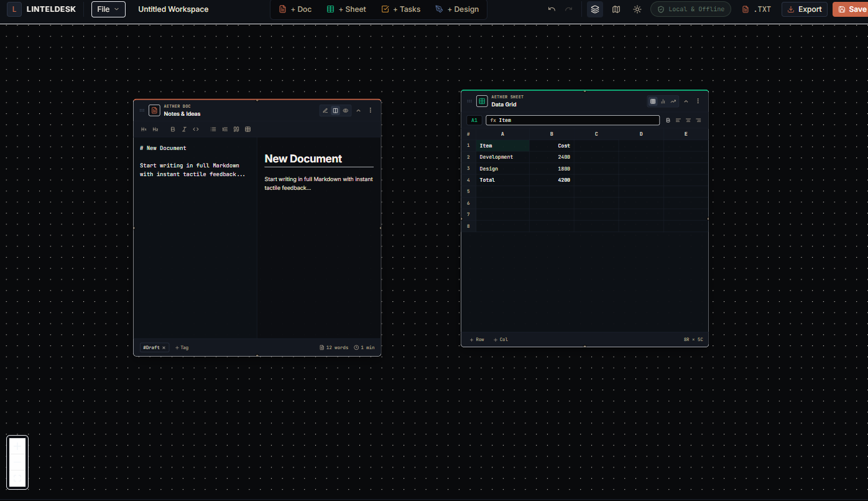The height and width of the screenshot is (501, 868).
Task: Insert bulleted list in the doc
Action: click(213, 129)
